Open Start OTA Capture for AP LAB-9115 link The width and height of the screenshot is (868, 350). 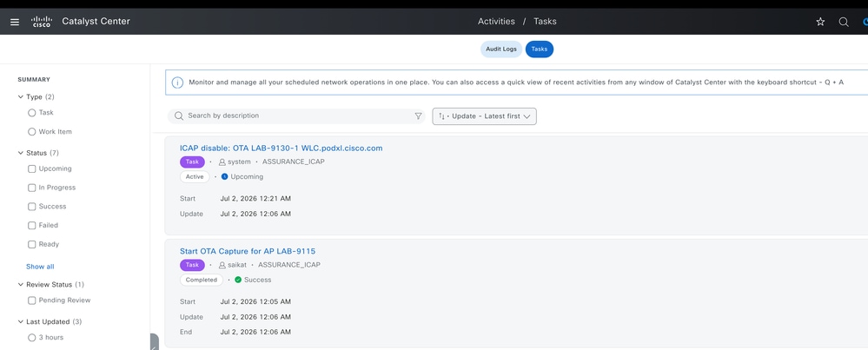(x=248, y=251)
